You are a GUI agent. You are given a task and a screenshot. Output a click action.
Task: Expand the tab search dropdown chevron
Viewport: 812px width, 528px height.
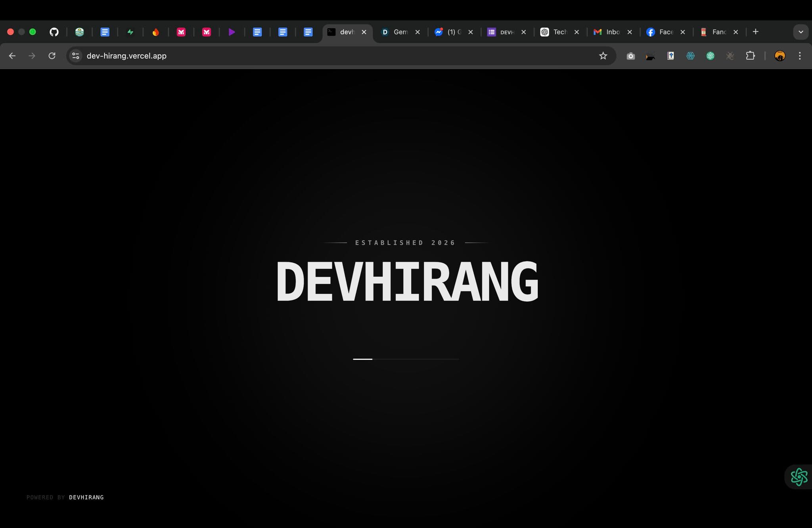(801, 32)
